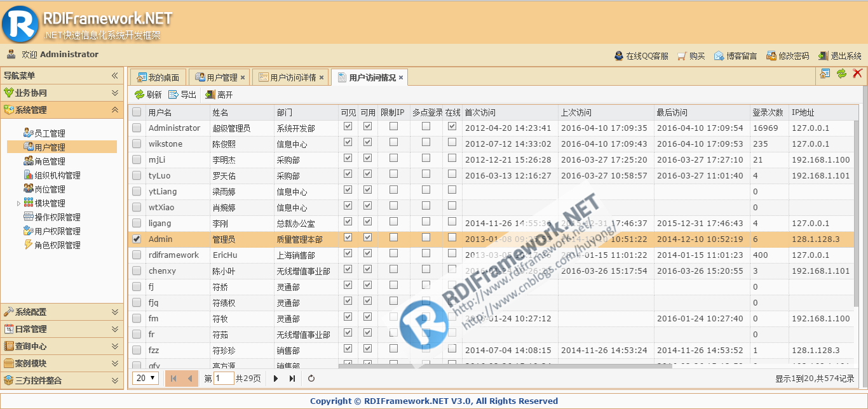Close the user access status tab
Viewport: 868px width, 409px height.
click(x=400, y=77)
